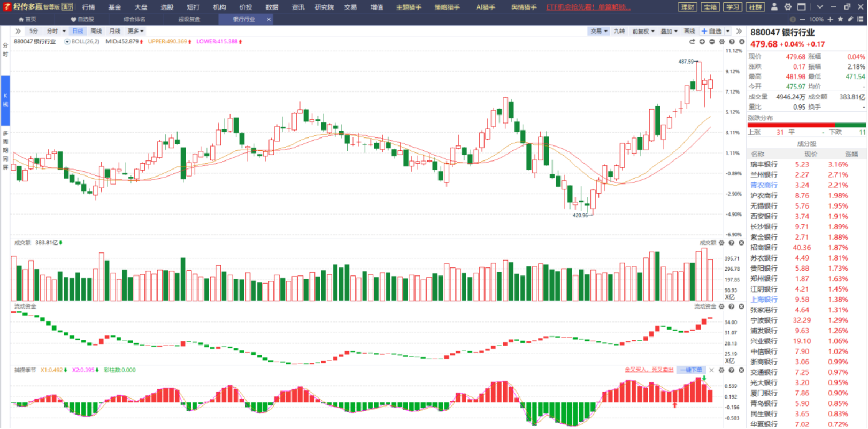Switch chart to 周线 weekly period
Image resolution: width=868 pixels, height=429 pixels.
(x=96, y=31)
